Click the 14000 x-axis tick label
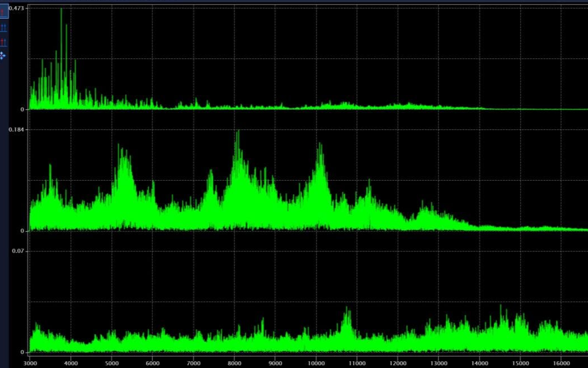This screenshot has height=368, width=588. pos(480,363)
